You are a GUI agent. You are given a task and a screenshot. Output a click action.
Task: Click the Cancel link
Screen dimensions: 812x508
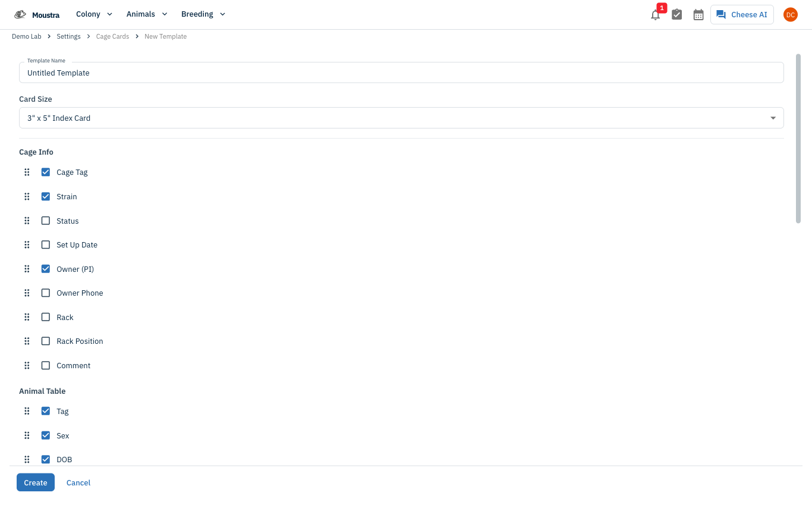pyautogui.click(x=78, y=482)
